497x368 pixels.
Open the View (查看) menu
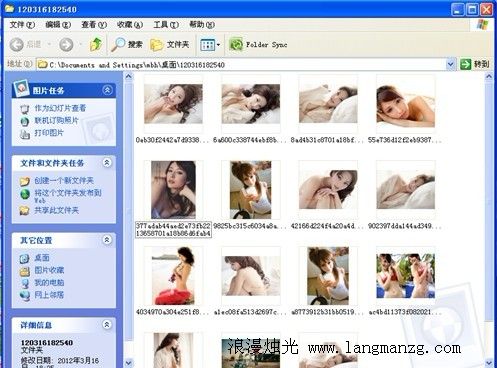pos(94,25)
